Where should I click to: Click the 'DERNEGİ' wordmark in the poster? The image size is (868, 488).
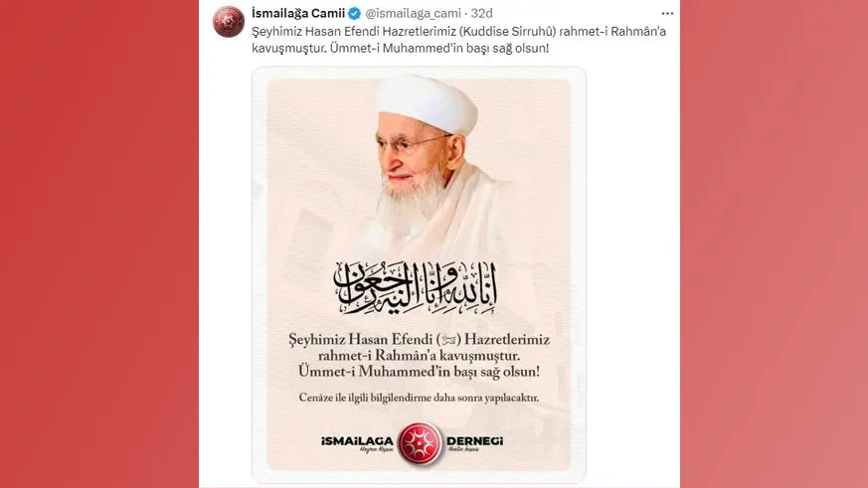coord(475,441)
